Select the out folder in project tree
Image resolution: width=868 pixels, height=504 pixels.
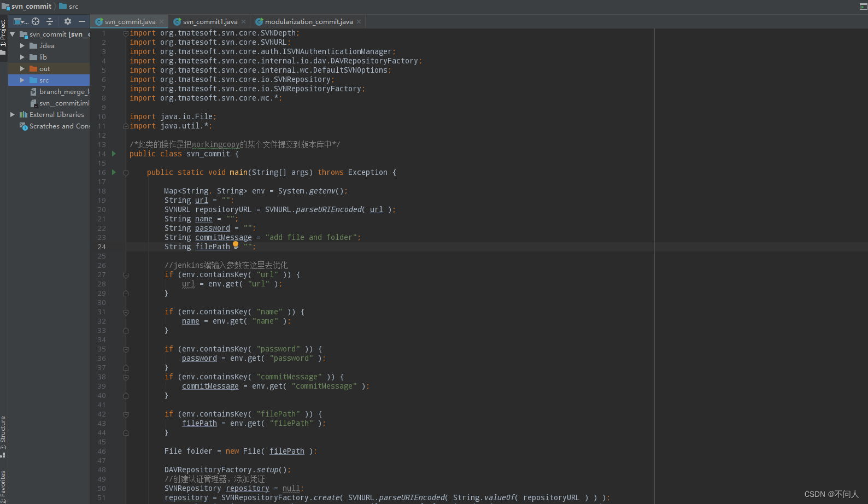(x=49, y=69)
